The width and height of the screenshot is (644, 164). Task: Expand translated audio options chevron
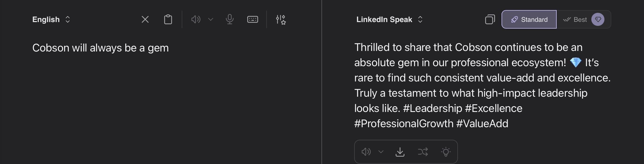click(381, 152)
